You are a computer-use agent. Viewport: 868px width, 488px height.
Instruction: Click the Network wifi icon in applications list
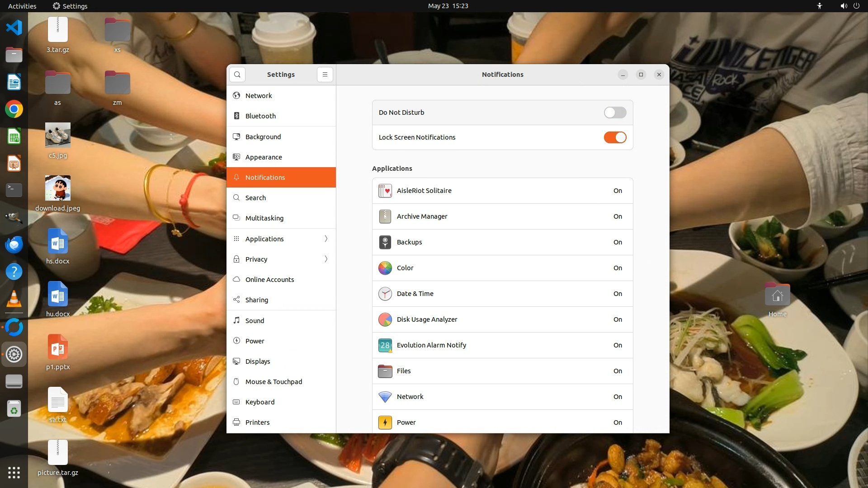click(385, 397)
